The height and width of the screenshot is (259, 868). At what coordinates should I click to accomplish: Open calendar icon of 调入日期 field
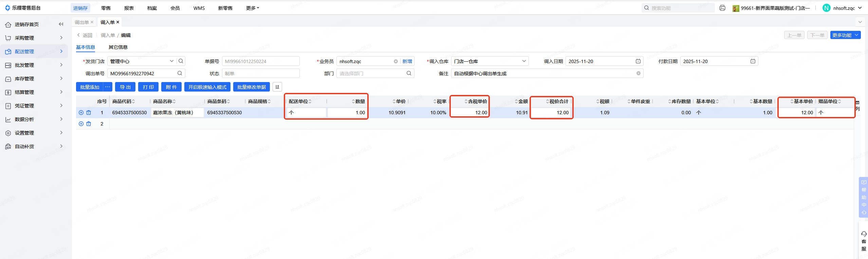pos(638,61)
